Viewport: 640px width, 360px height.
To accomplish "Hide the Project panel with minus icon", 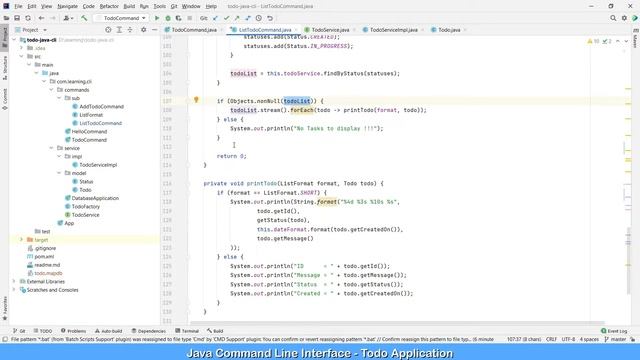I will 154,30.
